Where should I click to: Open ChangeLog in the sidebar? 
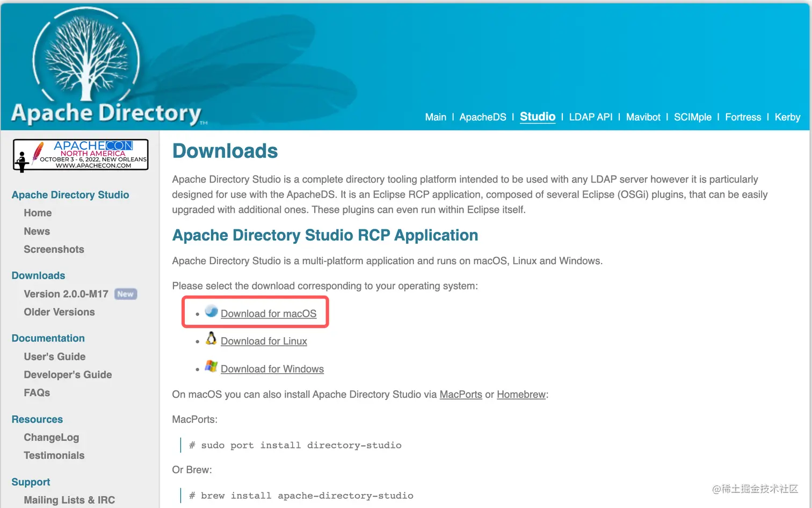point(51,437)
